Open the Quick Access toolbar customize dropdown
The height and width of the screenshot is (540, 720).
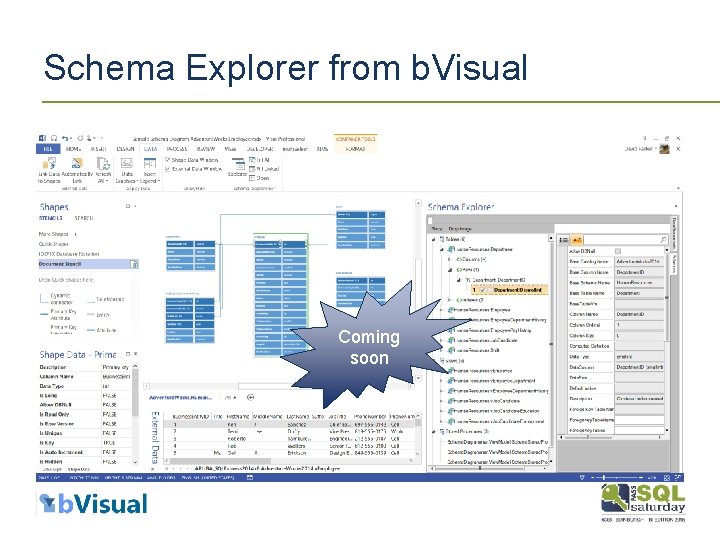101,138
